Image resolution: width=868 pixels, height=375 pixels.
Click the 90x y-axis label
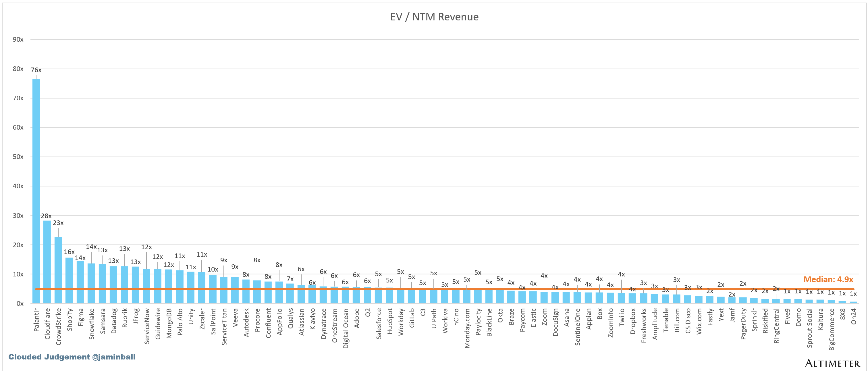pyautogui.click(x=18, y=39)
